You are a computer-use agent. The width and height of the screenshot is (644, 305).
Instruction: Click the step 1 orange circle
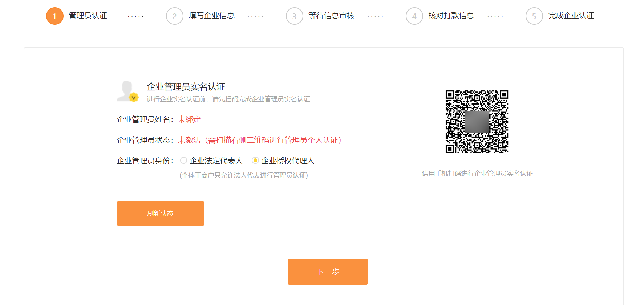point(55,16)
